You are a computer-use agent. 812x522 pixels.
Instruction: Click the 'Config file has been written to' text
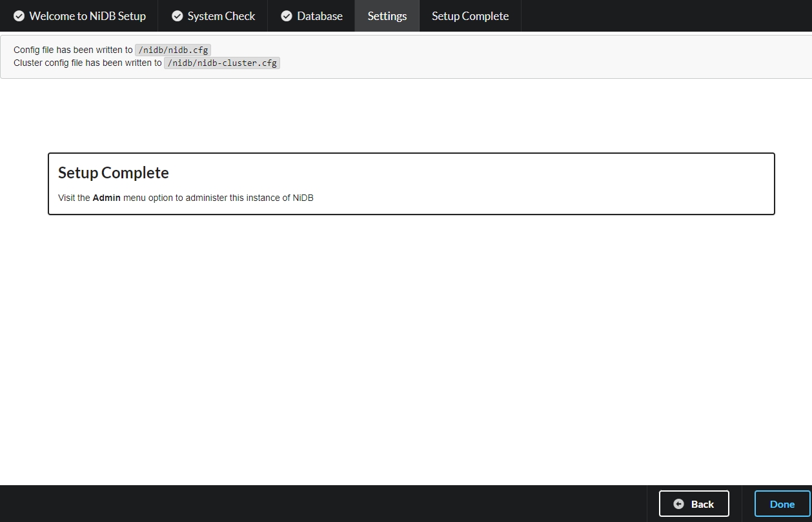pyautogui.click(x=73, y=50)
